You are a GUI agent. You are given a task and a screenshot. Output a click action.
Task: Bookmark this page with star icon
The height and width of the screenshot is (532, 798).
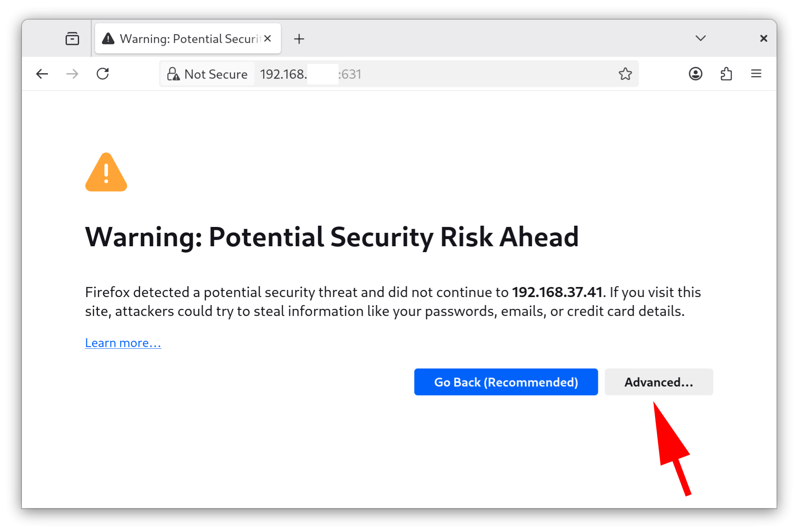pyautogui.click(x=625, y=74)
